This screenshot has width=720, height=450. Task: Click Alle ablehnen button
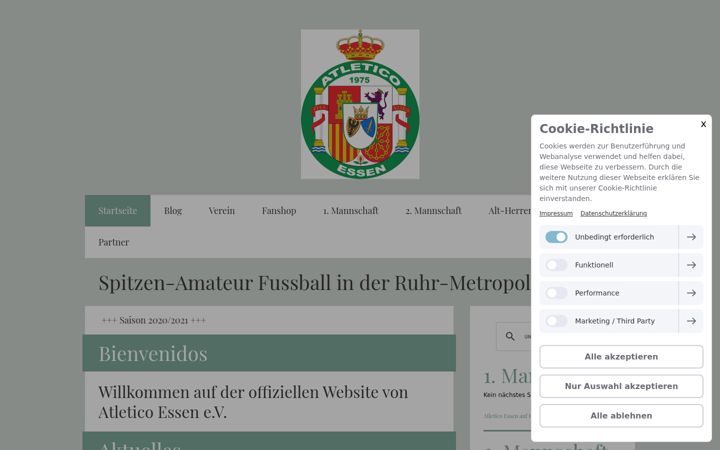click(x=621, y=416)
